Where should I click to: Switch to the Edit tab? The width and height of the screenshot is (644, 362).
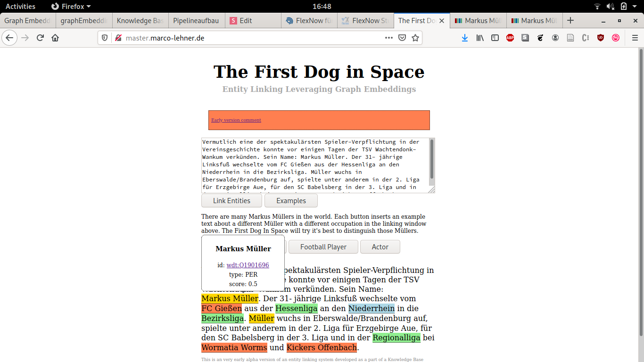tap(253, 20)
